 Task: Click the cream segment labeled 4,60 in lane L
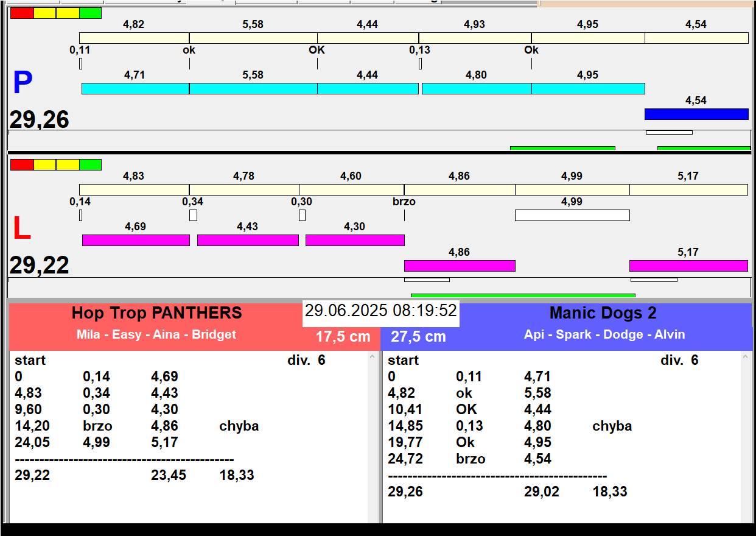351,189
